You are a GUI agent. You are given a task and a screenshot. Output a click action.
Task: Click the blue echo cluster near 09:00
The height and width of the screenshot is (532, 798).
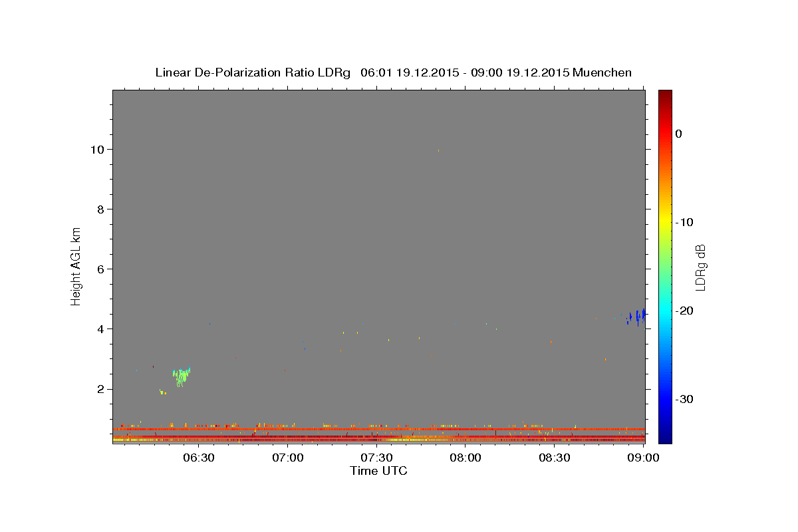click(x=636, y=317)
